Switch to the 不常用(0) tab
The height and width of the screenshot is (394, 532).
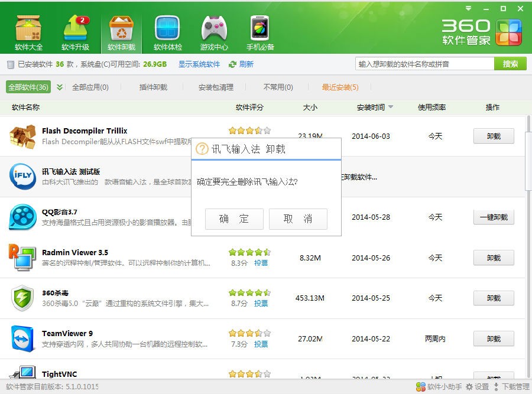(x=277, y=87)
